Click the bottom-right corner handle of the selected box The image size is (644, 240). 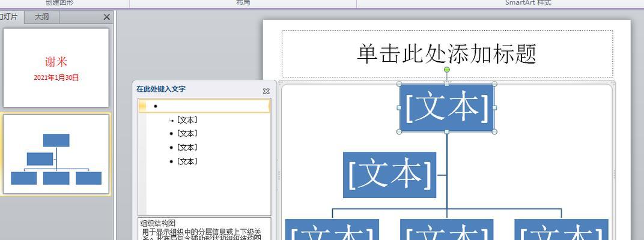pyautogui.click(x=494, y=131)
